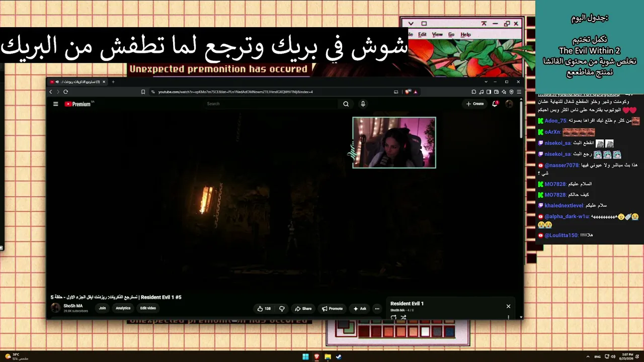
Task: Click the site info icon beside the URL
Action: pos(152,92)
